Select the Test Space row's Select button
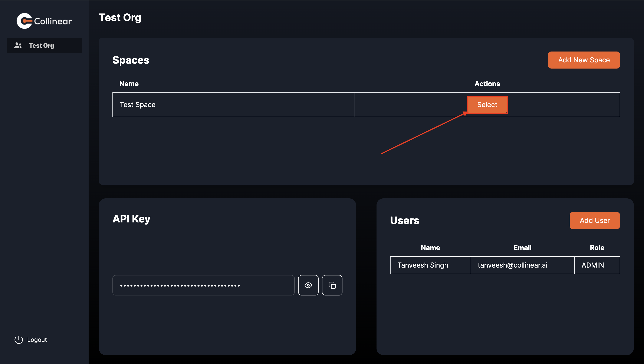 (487, 105)
